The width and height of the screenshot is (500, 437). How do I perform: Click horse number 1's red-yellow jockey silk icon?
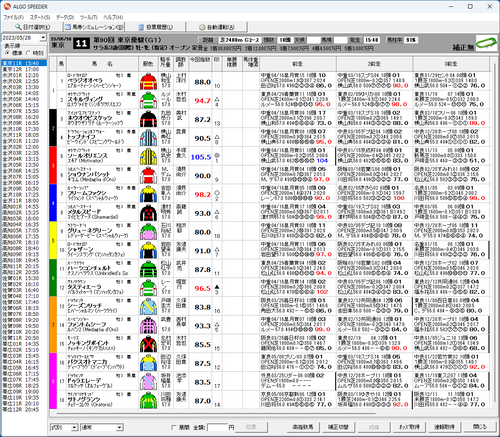click(148, 82)
